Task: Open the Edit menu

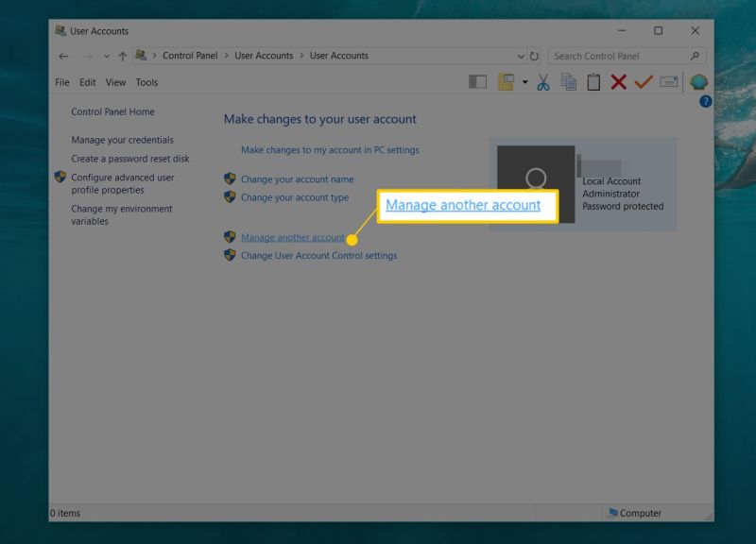Action: 87,82
